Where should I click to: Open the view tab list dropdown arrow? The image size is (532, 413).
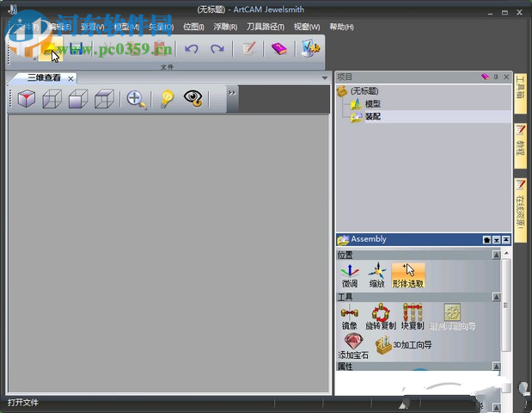325,78
